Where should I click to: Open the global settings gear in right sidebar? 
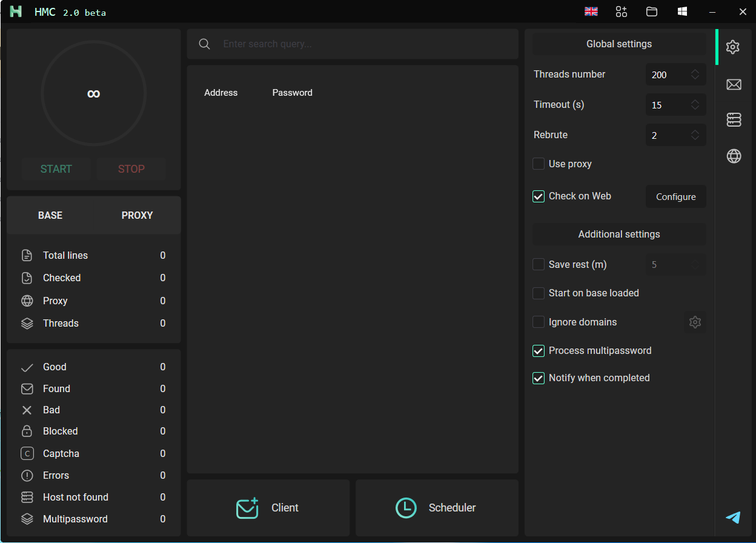[733, 47]
